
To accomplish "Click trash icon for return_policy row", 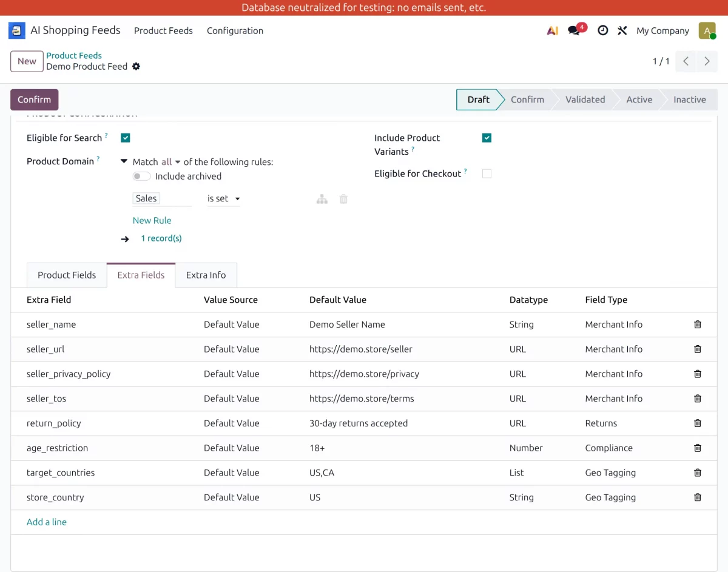I will [697, 423].
